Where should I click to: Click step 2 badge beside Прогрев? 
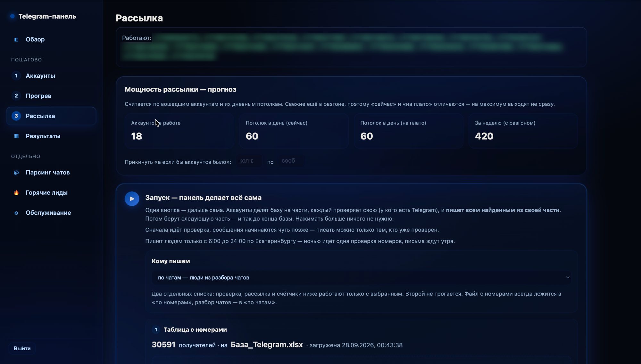coord(16,96)
